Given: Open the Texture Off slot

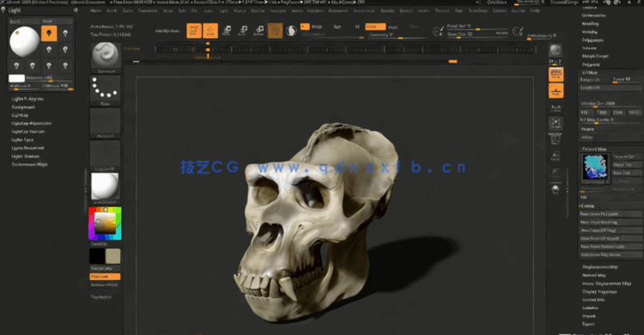Looking at the screenshot, I should click(x=106, y=155).
